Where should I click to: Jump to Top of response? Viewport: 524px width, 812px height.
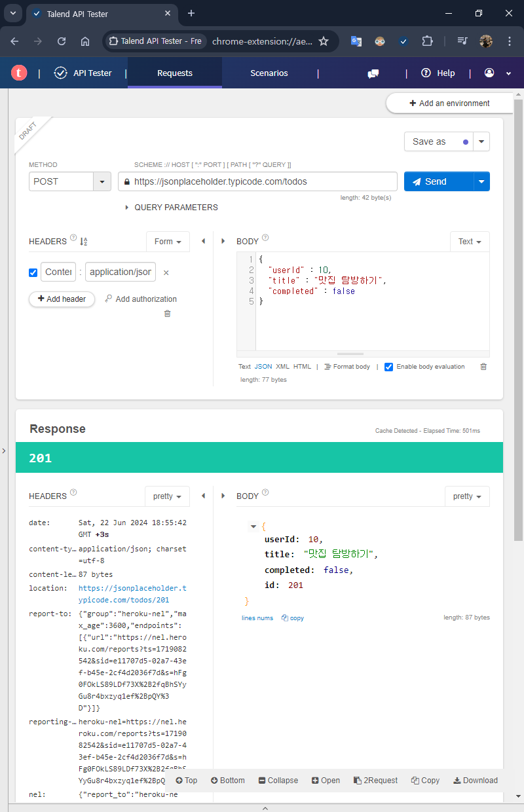[x=187, y=780]
